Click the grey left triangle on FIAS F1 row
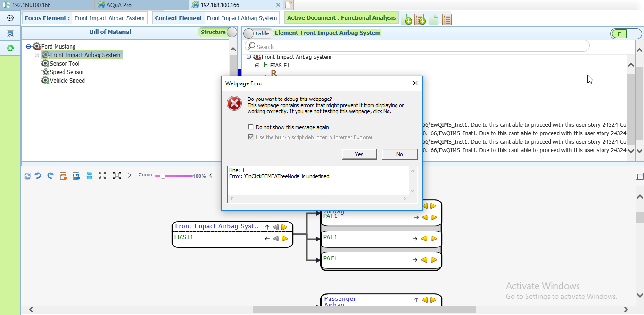Image resolution: width=644 pixels, height=315 pixels. [276, 239]
